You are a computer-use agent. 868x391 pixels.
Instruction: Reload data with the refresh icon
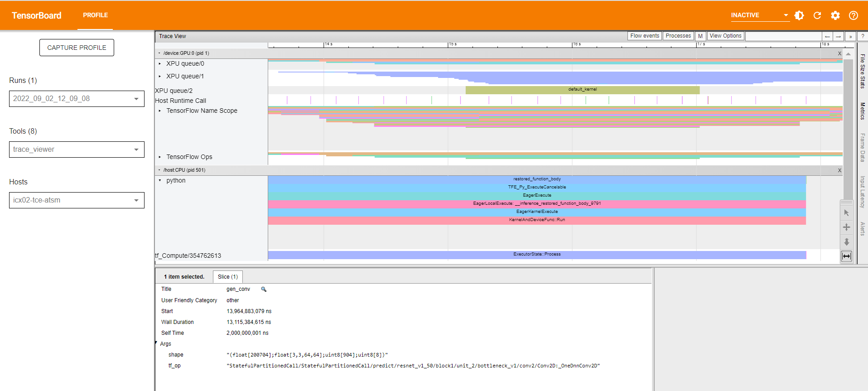(x=817, y=15)
